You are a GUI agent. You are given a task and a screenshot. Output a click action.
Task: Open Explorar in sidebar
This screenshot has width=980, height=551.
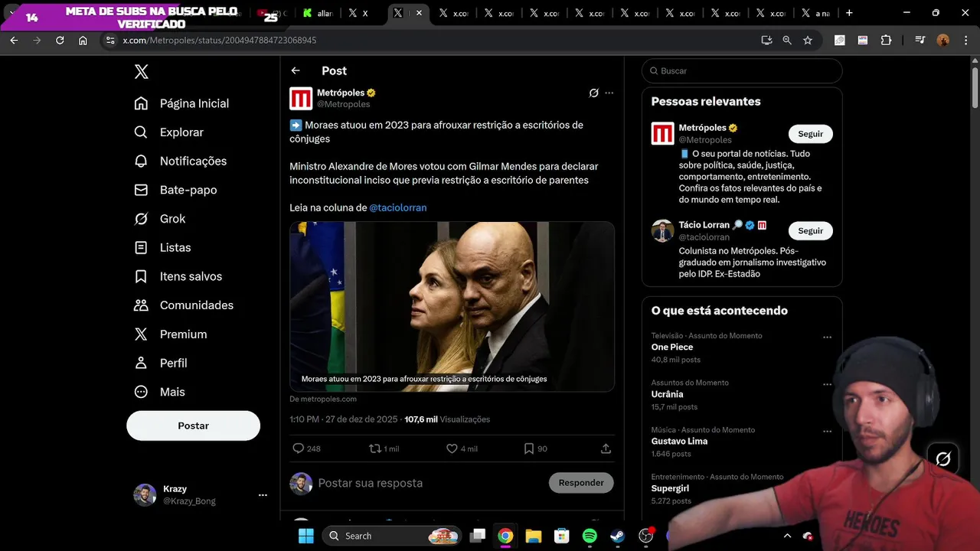click(168, 132)
